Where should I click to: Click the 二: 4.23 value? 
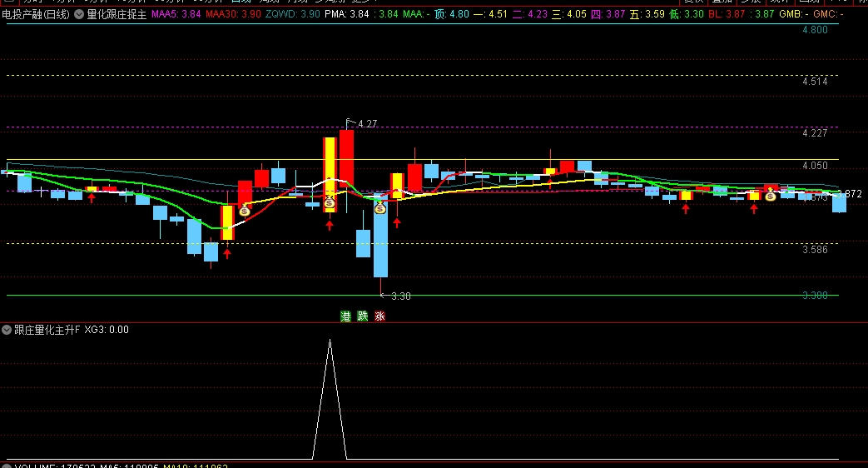point(530,14)
